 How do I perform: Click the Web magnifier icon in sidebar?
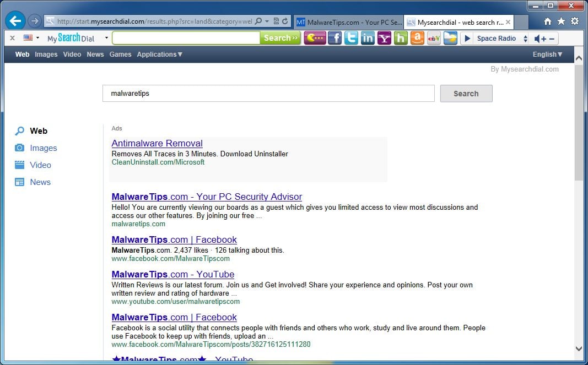19,131
